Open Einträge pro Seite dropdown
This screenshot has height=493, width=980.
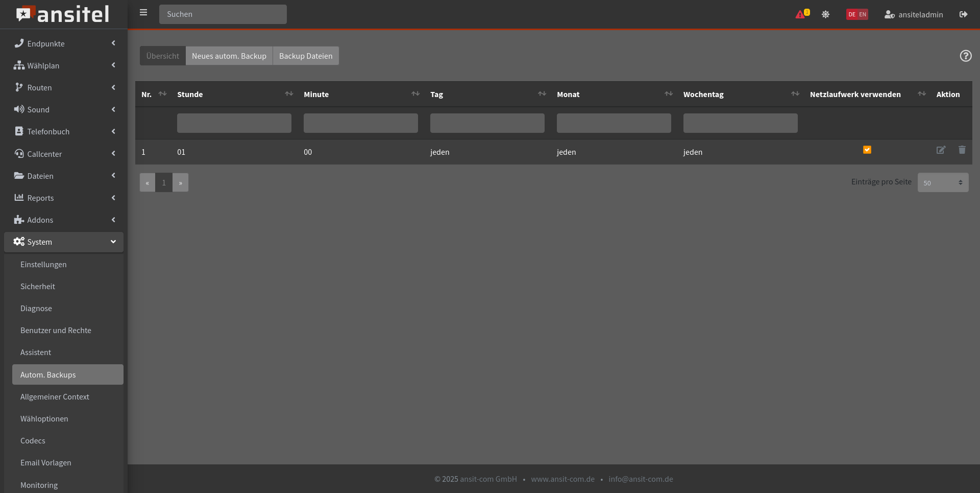coord(943,182)
